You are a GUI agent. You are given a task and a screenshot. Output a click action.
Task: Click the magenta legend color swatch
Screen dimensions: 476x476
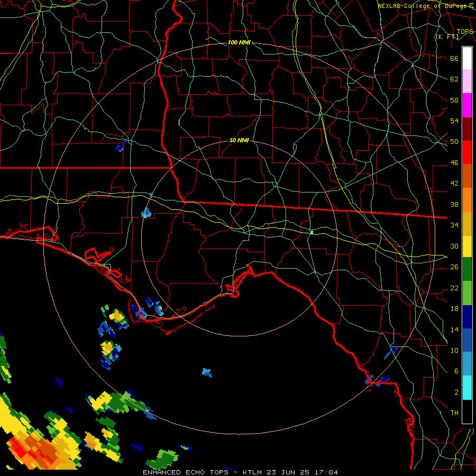click(467, 105)
